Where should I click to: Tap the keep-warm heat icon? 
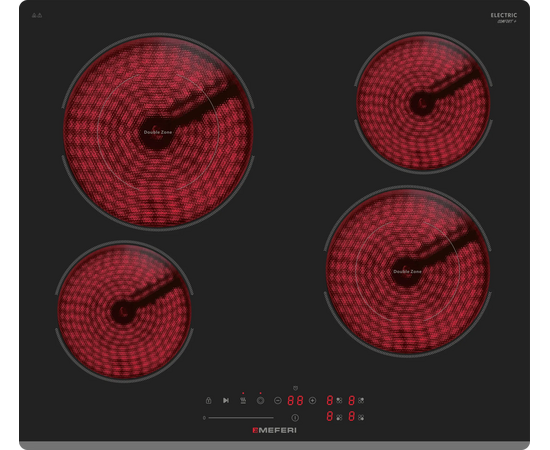coord(243,400)
